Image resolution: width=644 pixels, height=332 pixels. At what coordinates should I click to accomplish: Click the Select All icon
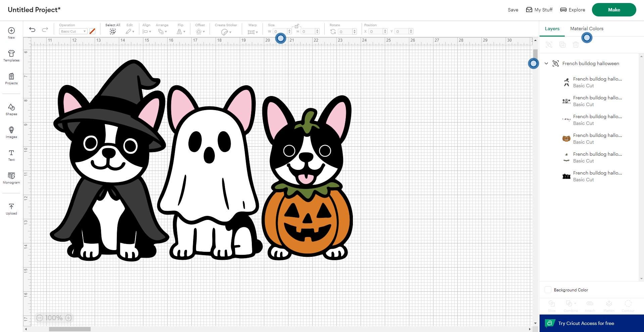(x=113, y=32)
